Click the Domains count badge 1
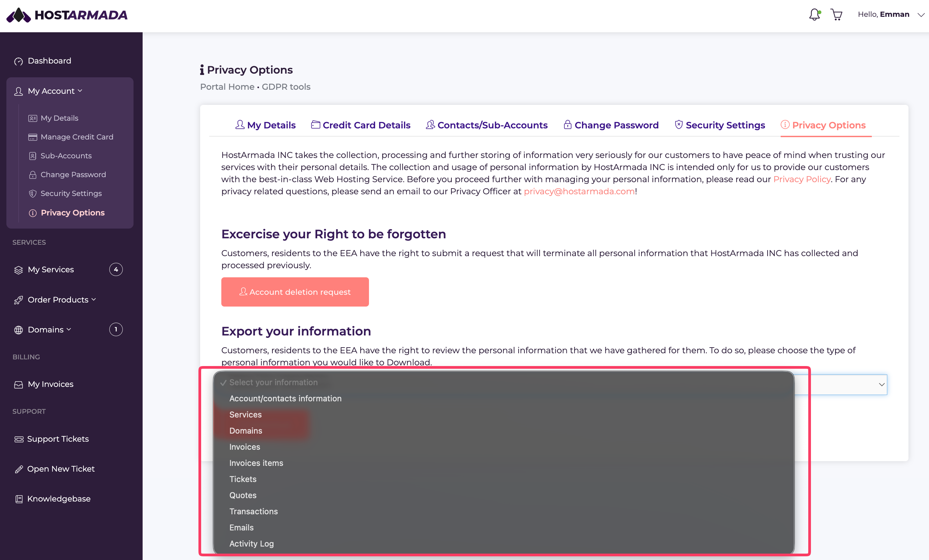Viewport: 929px width, 560px height. (x=116, y=329)
